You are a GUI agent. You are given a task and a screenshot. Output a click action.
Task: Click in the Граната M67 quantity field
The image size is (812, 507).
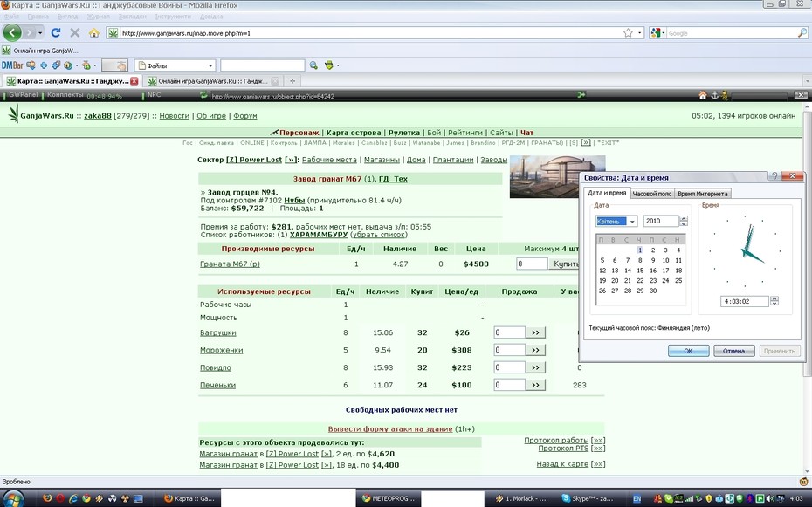532,264
